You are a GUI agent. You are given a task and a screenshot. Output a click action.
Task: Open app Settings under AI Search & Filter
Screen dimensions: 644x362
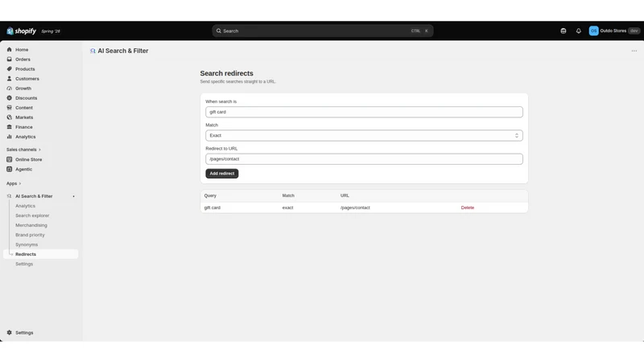pos(24,264)
